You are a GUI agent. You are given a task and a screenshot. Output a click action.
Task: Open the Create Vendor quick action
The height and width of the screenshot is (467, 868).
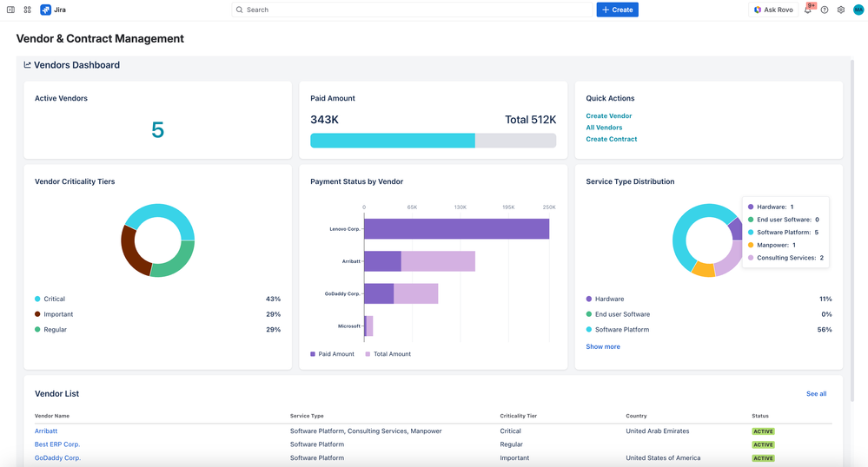pos(608,115)
